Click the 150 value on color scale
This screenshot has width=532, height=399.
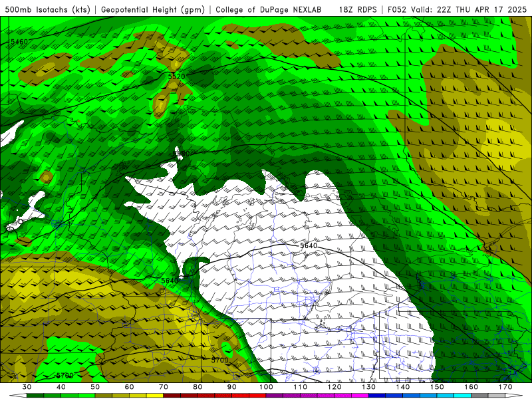point(438,387)
